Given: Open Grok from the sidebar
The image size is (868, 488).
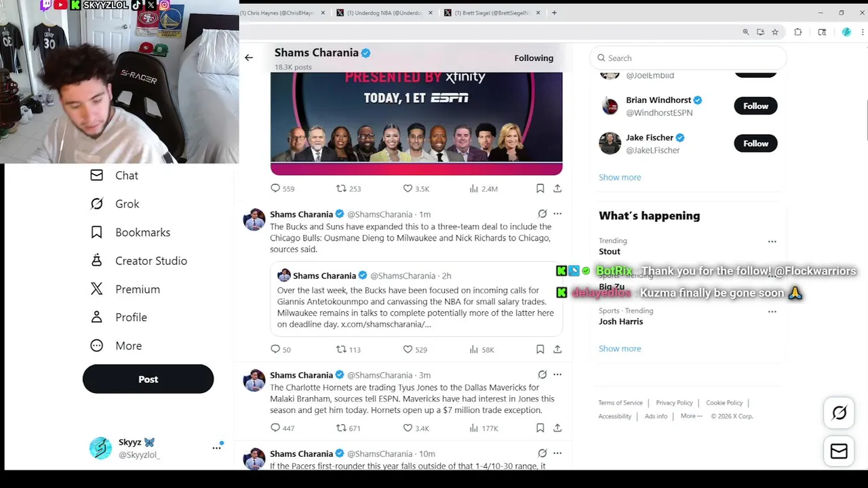Looking at the screenshot, I should point(115,204).
